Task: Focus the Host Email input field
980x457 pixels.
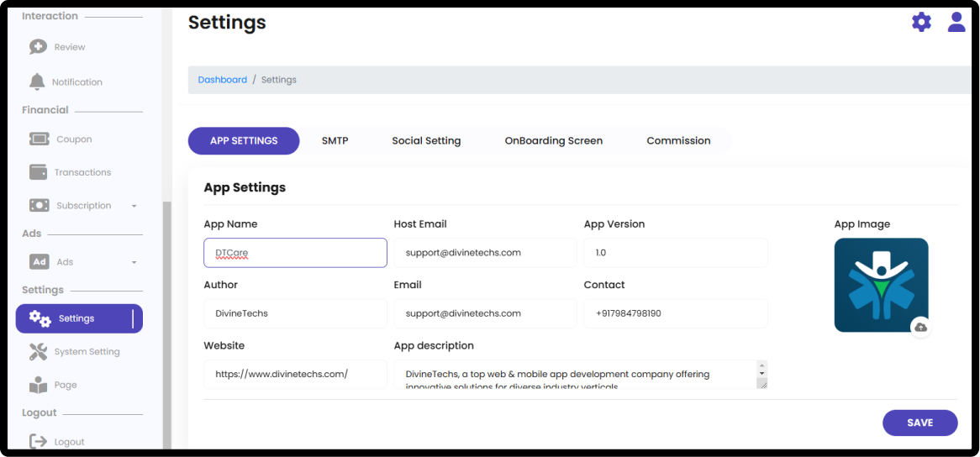Action: [485, 253]
